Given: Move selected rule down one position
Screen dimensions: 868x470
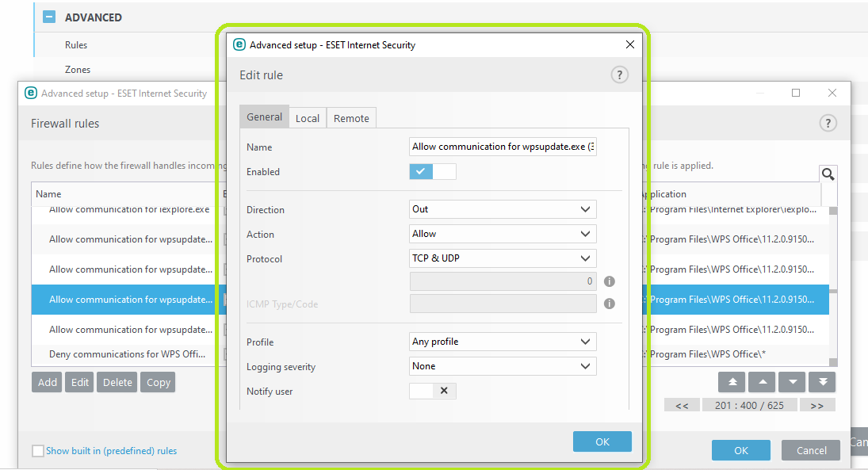Looking at the screenshot, I should (x=792, y=382).
